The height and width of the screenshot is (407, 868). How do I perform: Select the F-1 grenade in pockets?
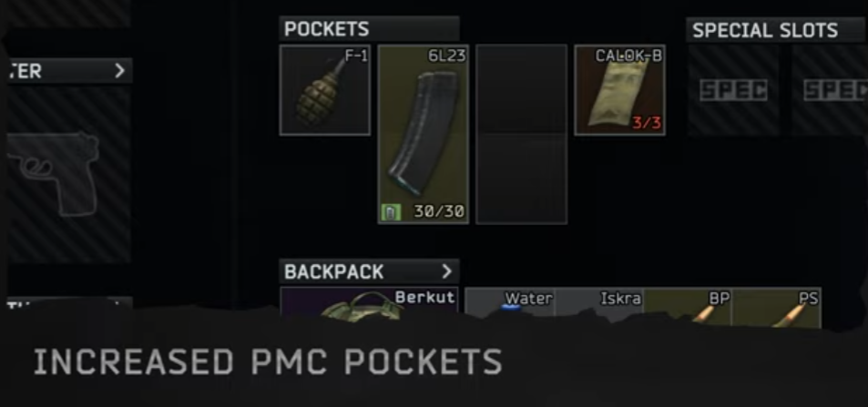tap(325, 90)
